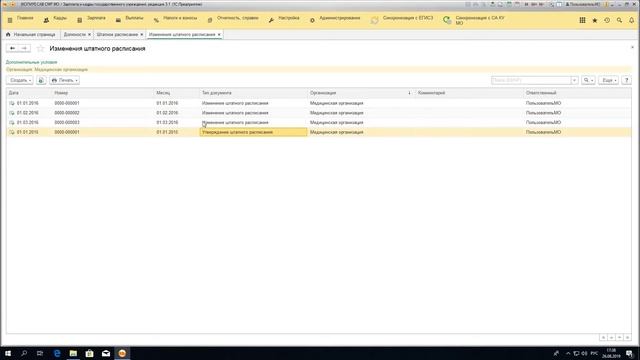Expand the Еще dropdown menu

pyautogui.click(x=609, y=80)
